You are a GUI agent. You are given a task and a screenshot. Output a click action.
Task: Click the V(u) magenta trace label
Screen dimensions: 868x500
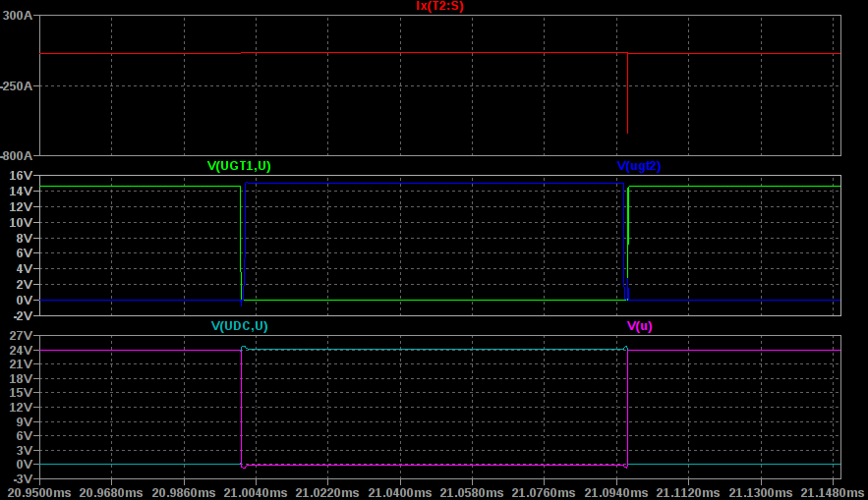pyautogui.click(x=639, y=326)
